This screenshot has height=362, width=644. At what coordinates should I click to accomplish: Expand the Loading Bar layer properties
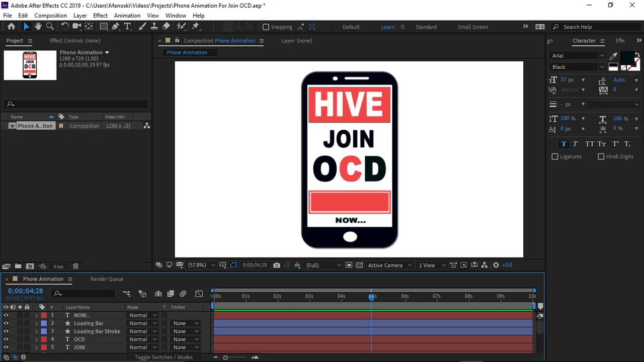(36, 323)
